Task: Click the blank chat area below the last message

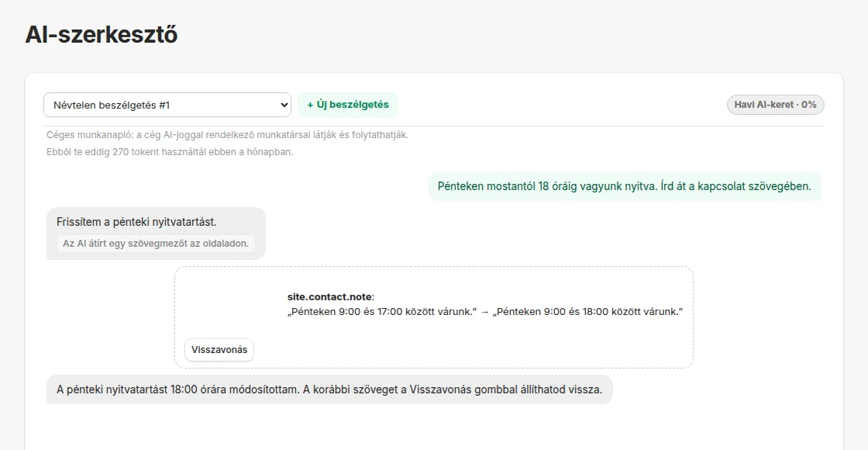Action: (434, 427)
